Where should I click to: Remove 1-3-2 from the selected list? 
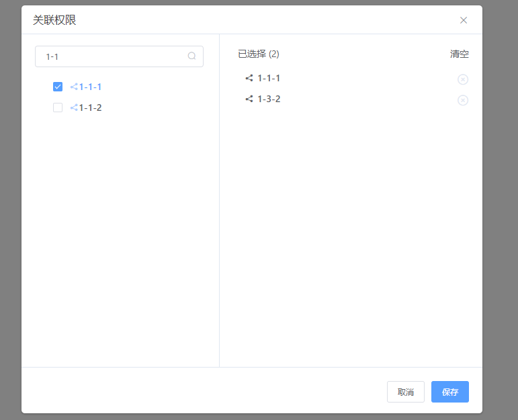463,100
